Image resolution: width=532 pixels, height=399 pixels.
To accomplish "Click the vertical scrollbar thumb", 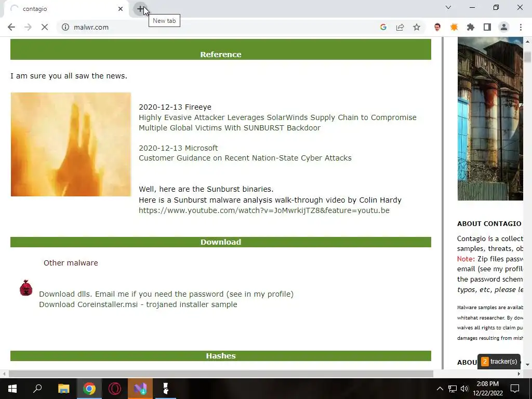I will click(527, 57).
